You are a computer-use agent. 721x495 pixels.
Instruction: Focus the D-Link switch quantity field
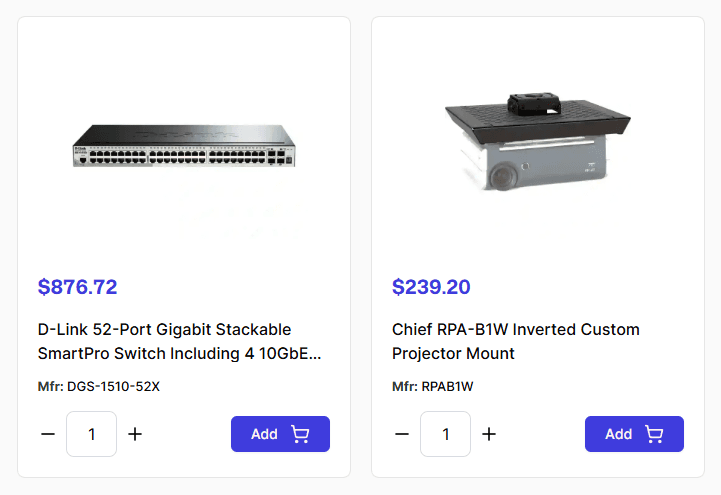(91, 434)
